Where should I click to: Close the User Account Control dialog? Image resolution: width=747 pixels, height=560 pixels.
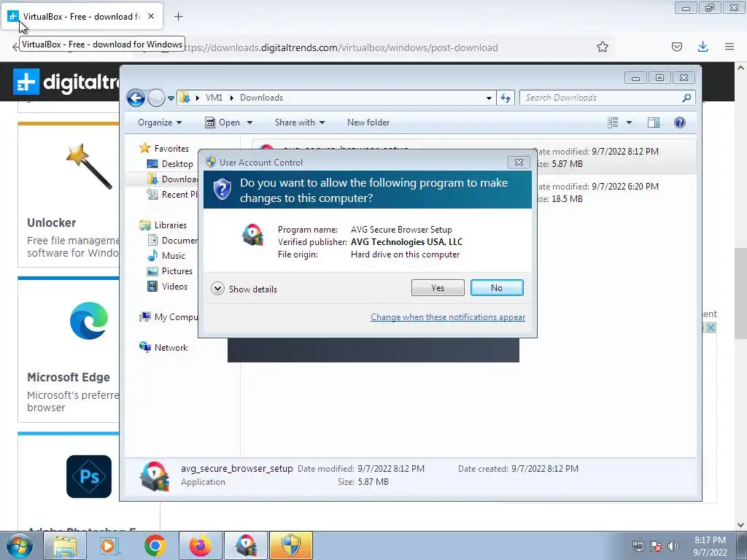tap(519, 163)
